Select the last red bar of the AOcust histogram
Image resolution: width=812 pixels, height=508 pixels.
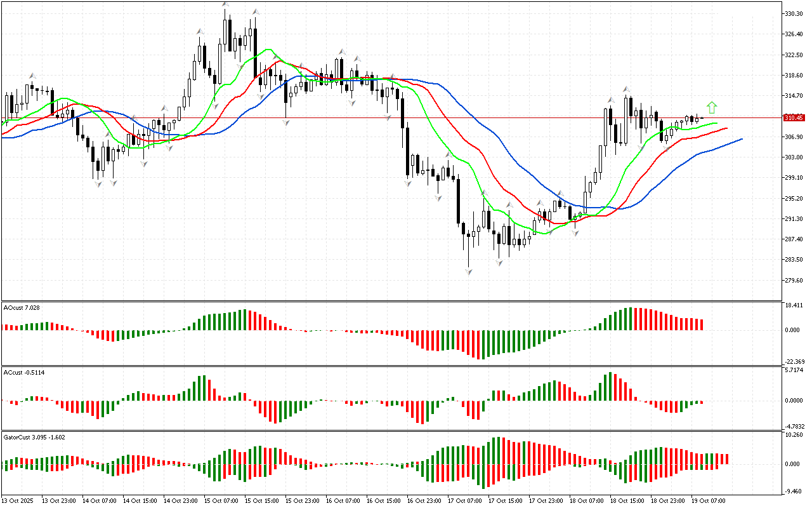(702, 324)
